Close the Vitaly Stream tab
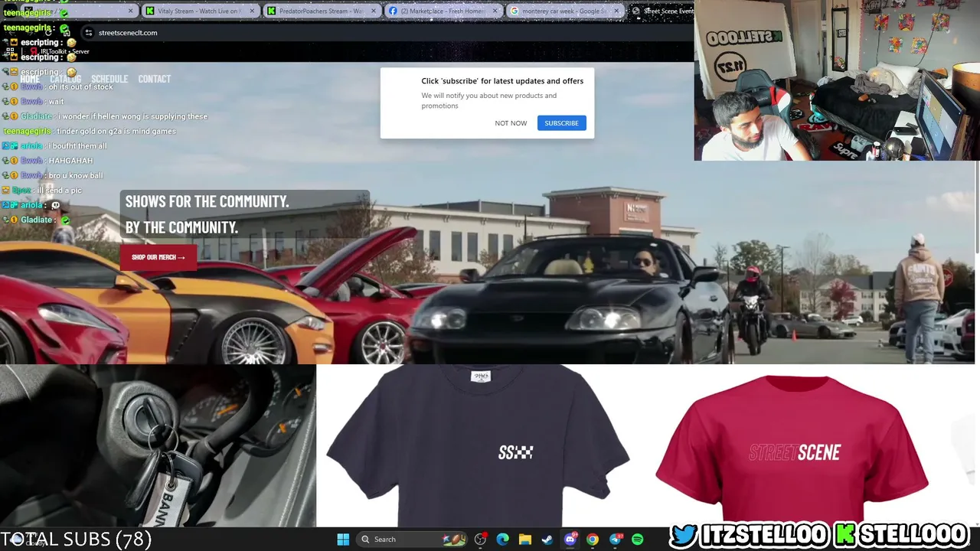This screenshot has width=980, height=551. (252, 11)
